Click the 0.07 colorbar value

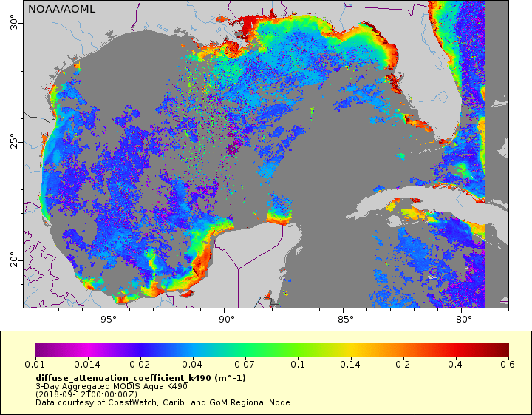pyautogui.click(x=245, y=365)
